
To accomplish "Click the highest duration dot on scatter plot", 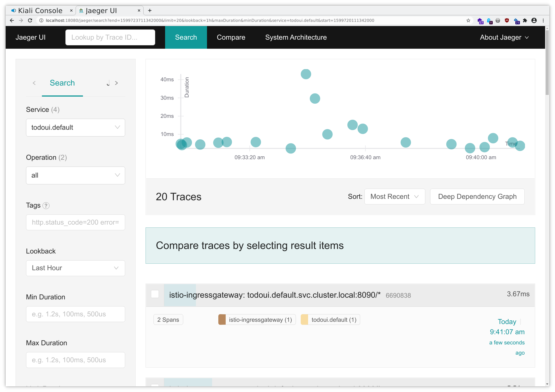I will click(306, 74).
